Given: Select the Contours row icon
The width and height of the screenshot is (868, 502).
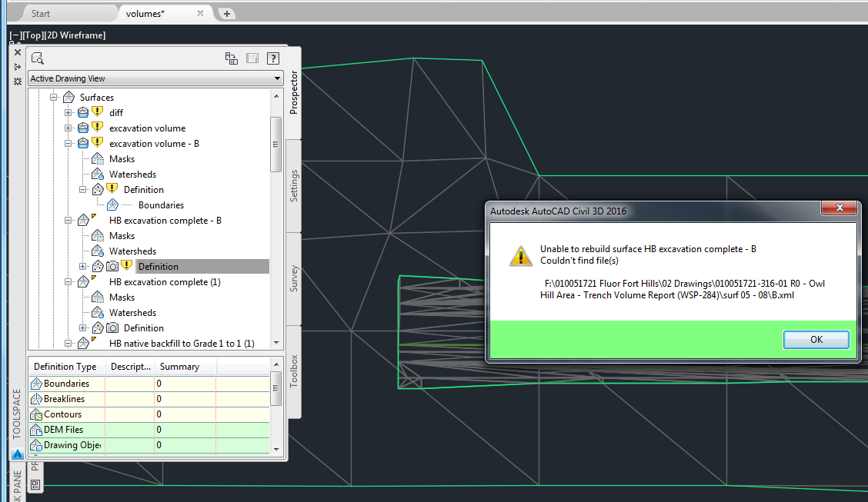Looking at the screenshot, I should (x=36, y=414).
